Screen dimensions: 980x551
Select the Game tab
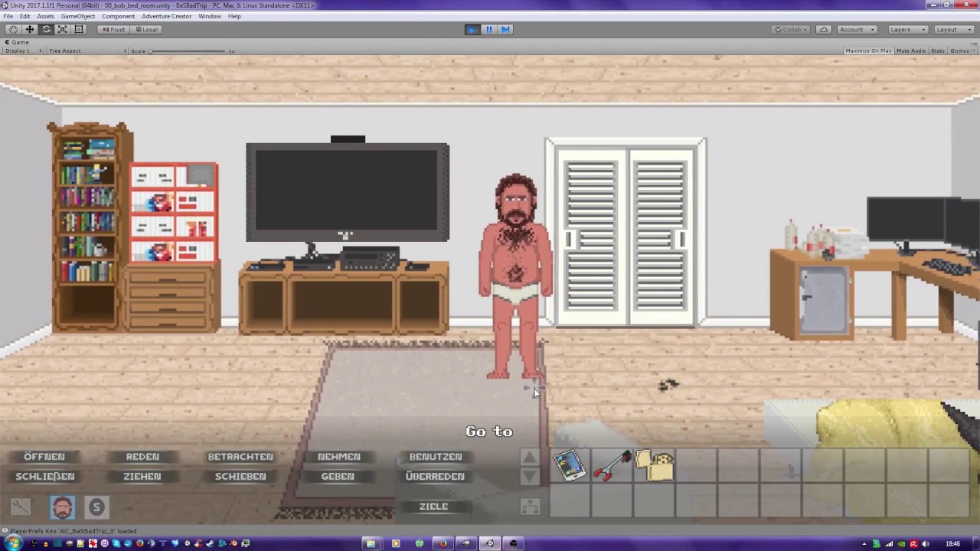[17, 42]
